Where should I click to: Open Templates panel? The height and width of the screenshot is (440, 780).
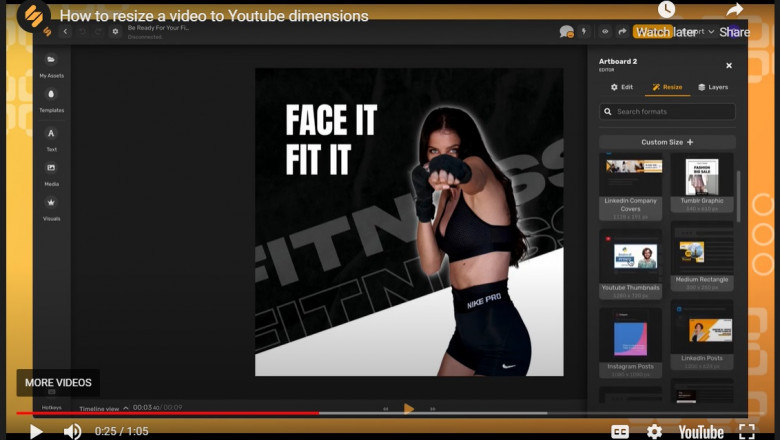51,100
